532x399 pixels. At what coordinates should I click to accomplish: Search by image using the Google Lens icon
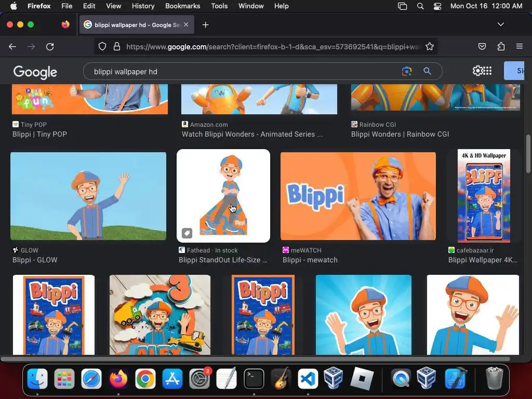(x=406, y=71)
